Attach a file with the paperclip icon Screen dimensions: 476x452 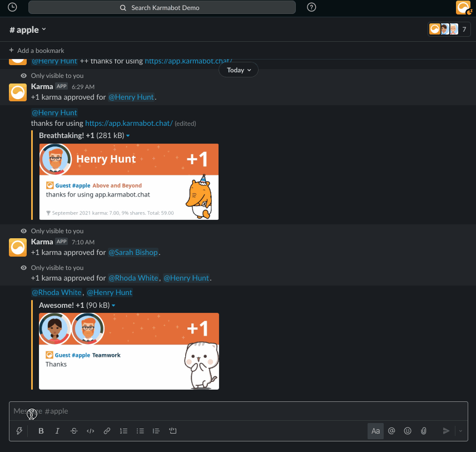424,431
